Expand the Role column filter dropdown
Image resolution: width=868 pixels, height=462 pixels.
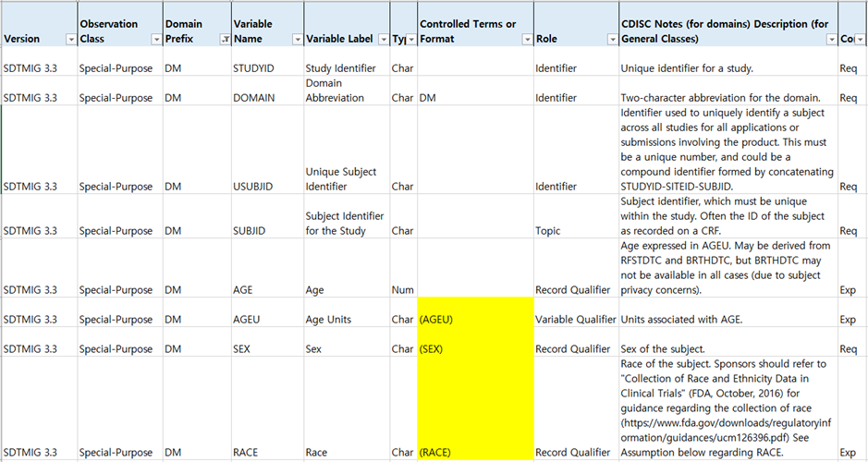pyautogui.click(x=609, y=40)
